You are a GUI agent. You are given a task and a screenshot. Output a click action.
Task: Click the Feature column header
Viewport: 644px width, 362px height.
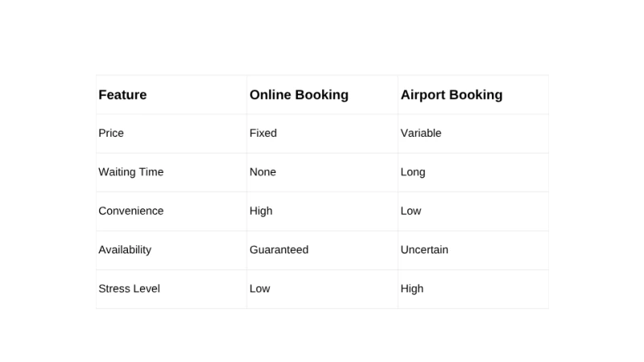click(x=122, y=95)
